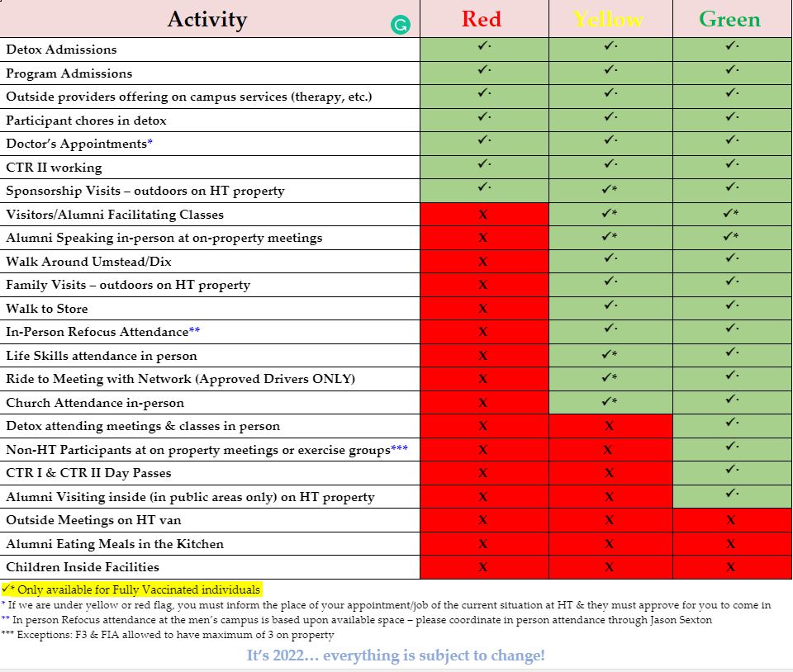The height and width of the screenshot is (672, 793).
Task: Select the Activity column header
Action: click(x=207, y=19)
